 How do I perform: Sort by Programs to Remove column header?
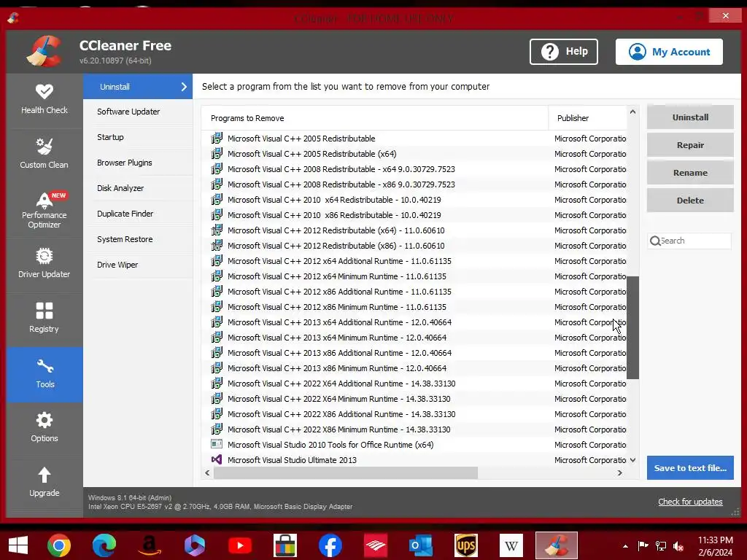[375, 118]
